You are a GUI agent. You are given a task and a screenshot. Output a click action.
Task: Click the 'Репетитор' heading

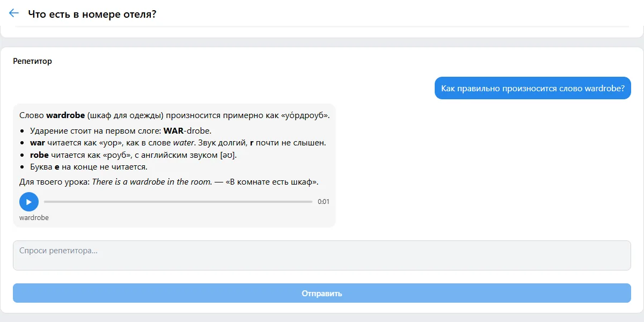coord(32,61)
